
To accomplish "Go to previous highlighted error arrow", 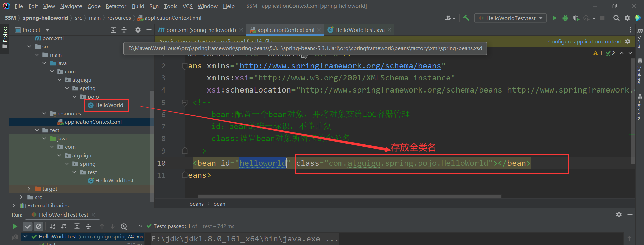I will tap(622, 53).
